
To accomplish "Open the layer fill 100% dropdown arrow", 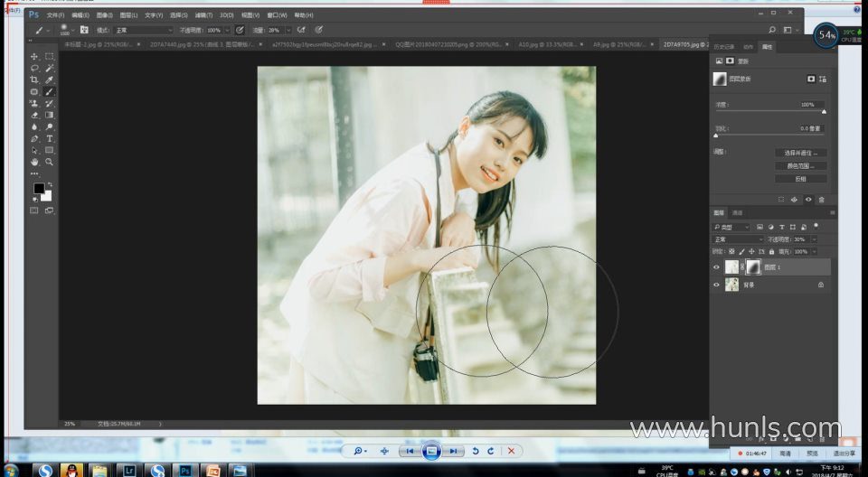I will [x=814, y=252].
